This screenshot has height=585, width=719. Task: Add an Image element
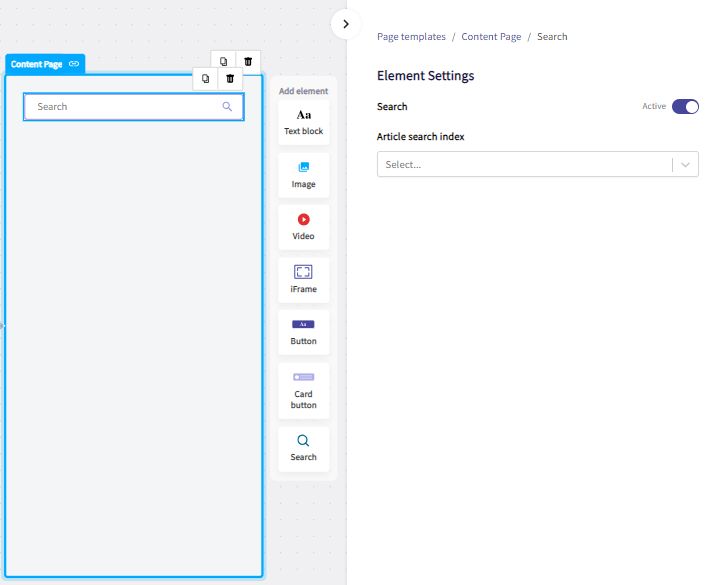[x=303, y=175]
